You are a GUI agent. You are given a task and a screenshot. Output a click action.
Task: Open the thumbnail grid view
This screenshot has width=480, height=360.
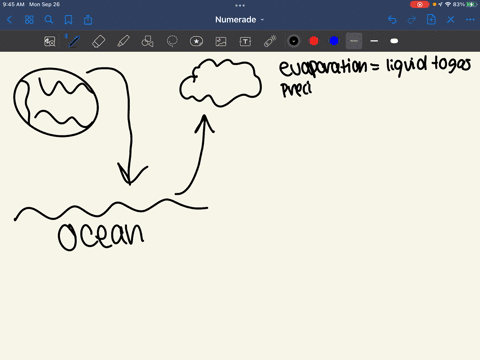pyautogui.click(x=29, y=20)
